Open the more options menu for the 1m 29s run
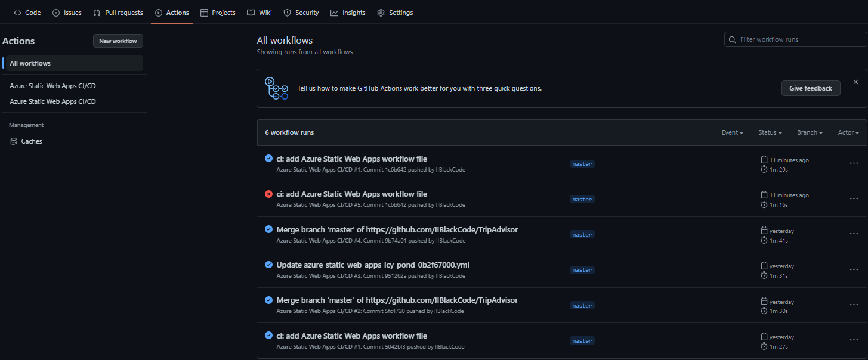868x360 pixels. pyautogui.click(x=854, y=163)
